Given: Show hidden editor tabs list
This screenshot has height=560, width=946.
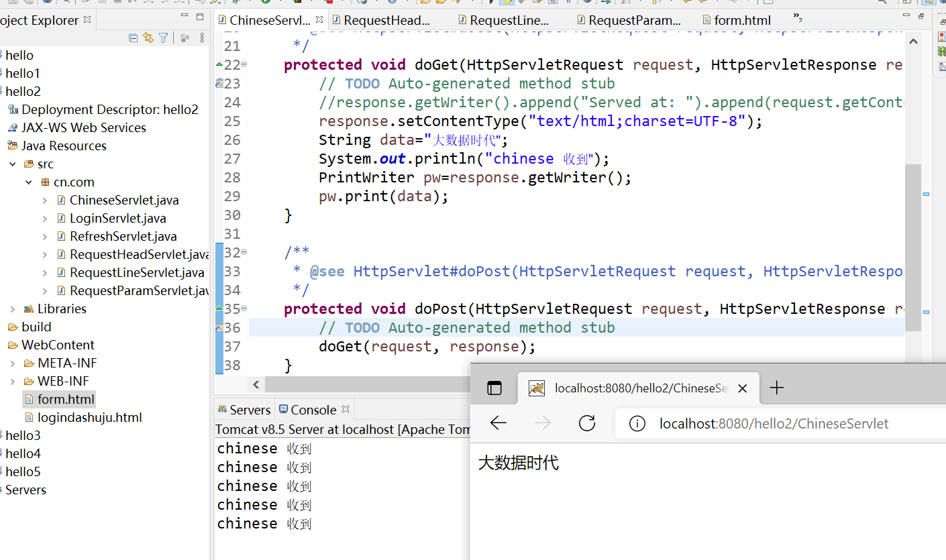Looking at the screenshot, I should [x=797, y=18].
